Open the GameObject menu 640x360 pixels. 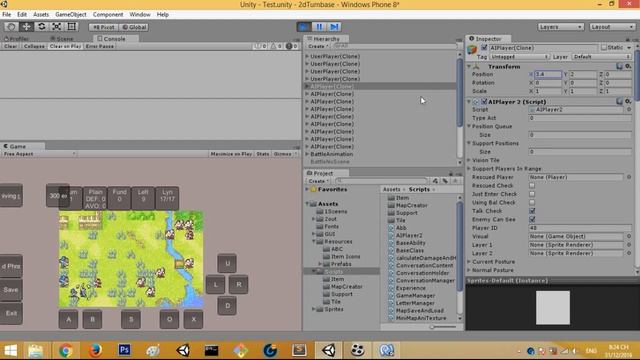coord(71,14)
